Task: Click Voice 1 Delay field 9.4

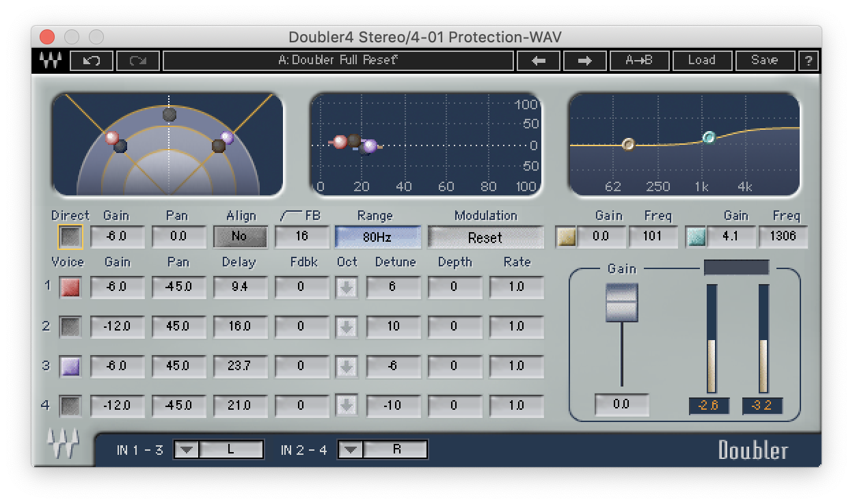Action: pyautogui.click(x=240, y=288)
